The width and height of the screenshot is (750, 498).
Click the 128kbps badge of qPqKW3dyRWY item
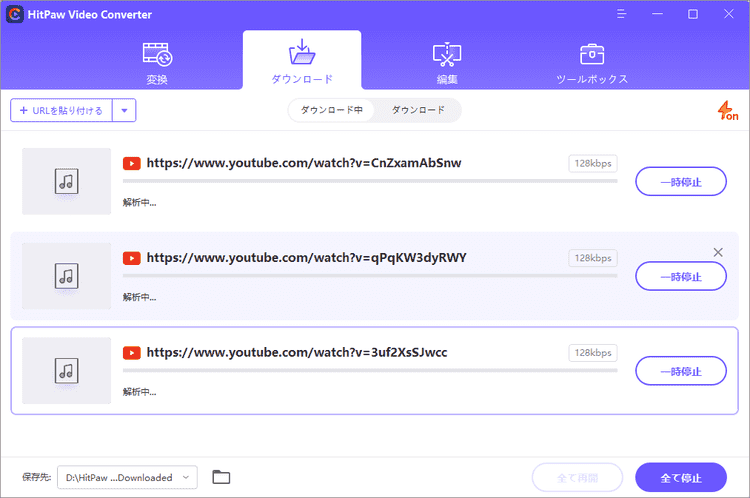pyautogui.click(x=593, y=258)
